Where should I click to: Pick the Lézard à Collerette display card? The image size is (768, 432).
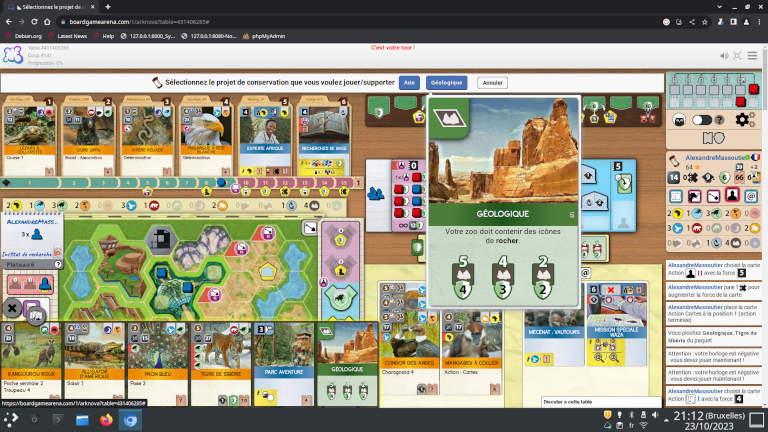pyautogui.click(x=29, y=136)
